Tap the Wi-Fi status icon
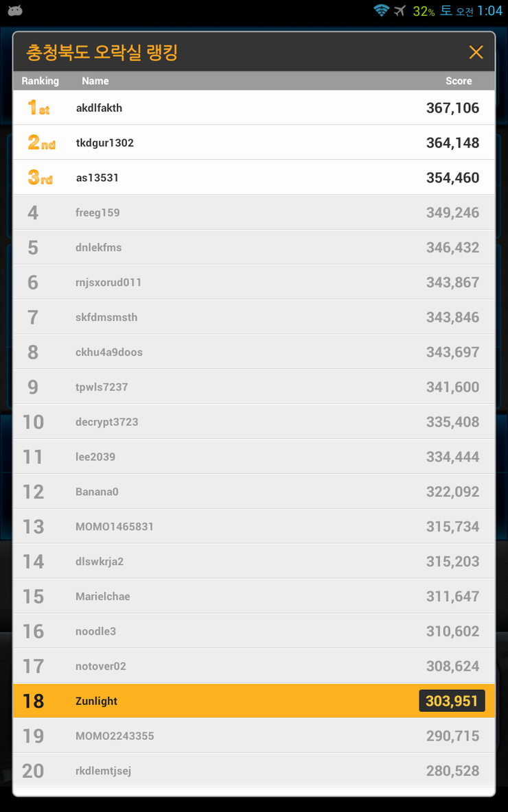The width and height of the screenshot is (508, 812). point(381,10)
